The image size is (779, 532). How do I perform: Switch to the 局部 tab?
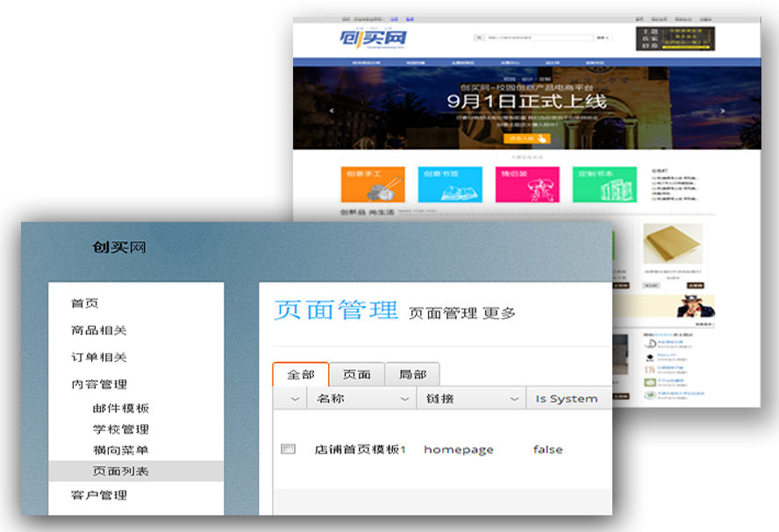tap(412, 374)
